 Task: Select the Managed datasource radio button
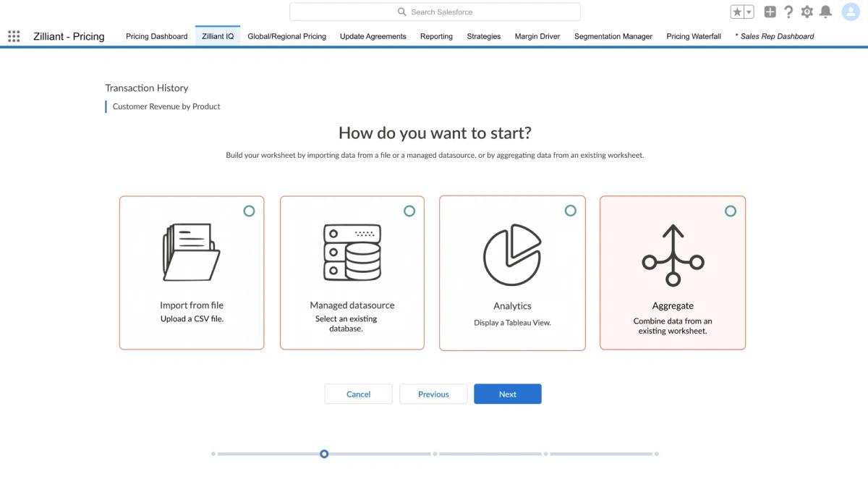tap(409, 211)
